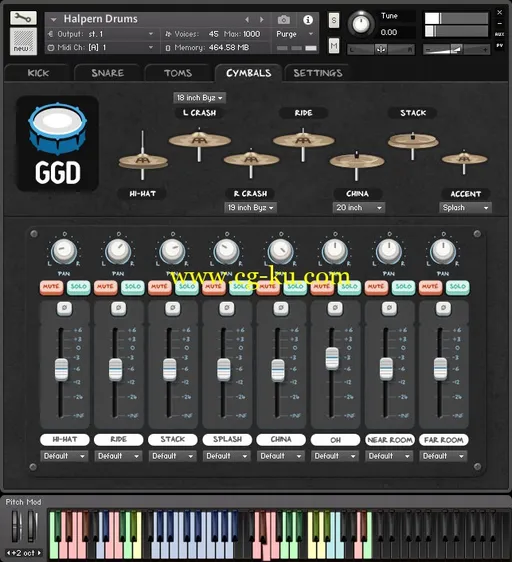Solo the RIDE channel
Screen dimensions: 512x562
click(x=133, y=287)
